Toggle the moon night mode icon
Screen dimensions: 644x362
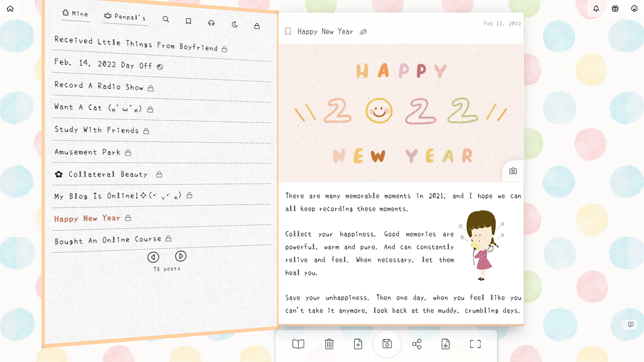pos(235,25)
